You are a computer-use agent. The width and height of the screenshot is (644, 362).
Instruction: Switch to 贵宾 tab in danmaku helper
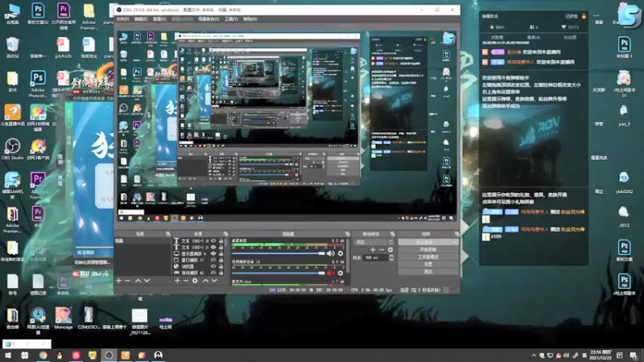[534, 37]
